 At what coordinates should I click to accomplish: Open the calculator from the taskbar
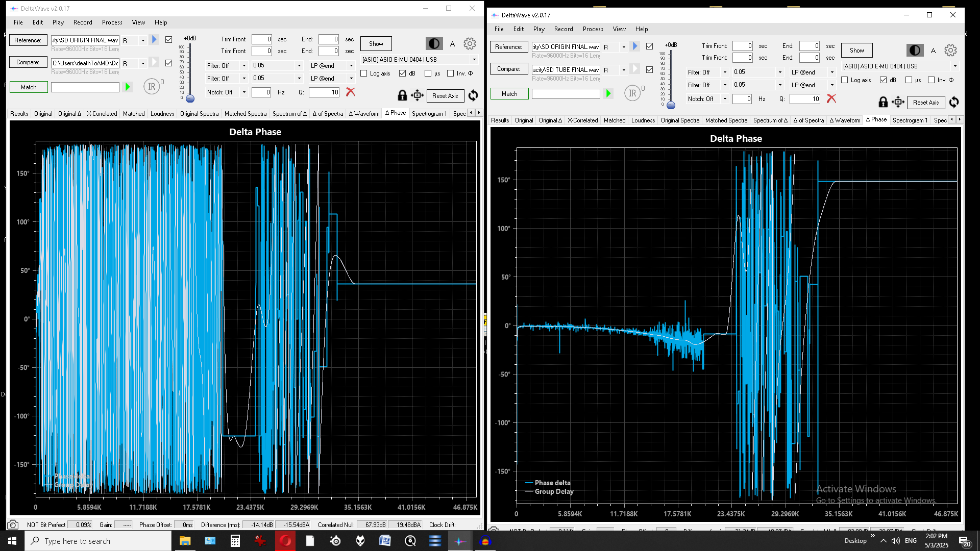(235, 541)
